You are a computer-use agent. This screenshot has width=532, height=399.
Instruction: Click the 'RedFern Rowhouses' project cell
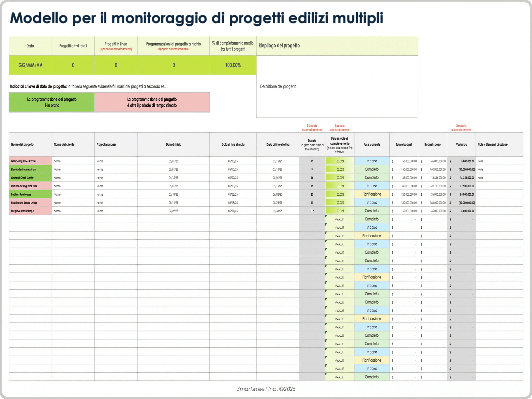tap(30, 194)
